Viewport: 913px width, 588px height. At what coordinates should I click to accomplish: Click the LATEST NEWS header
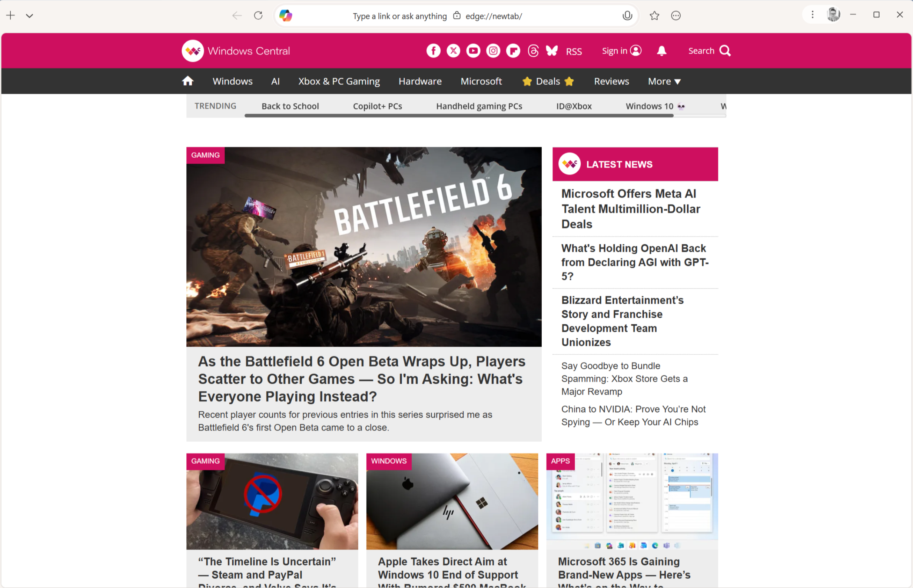[635, 164]
